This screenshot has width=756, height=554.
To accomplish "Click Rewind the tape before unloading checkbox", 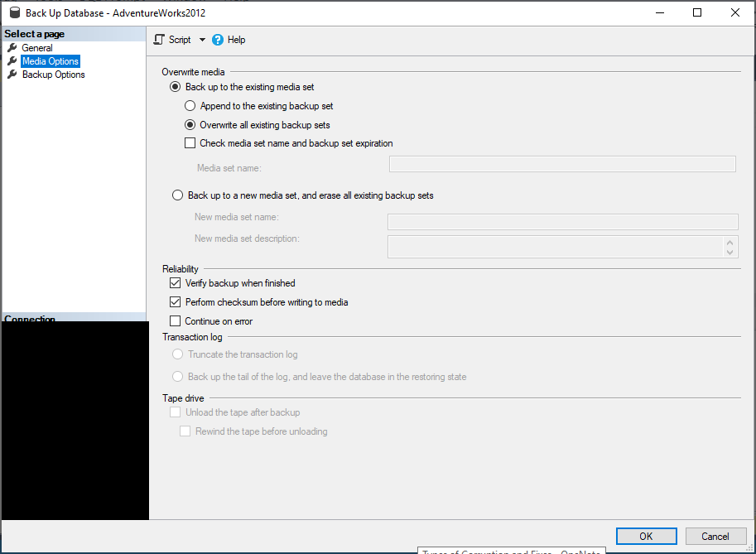I will 185,431.
